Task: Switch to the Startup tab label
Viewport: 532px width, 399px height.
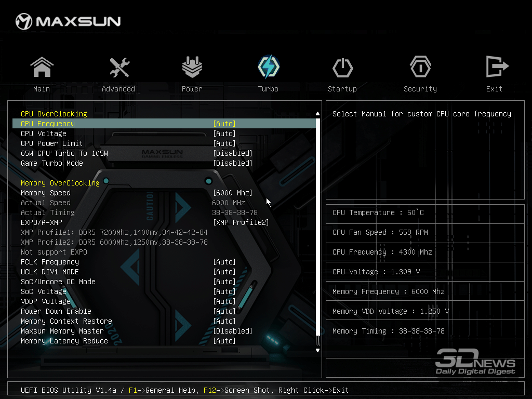Action: [342, 89]
